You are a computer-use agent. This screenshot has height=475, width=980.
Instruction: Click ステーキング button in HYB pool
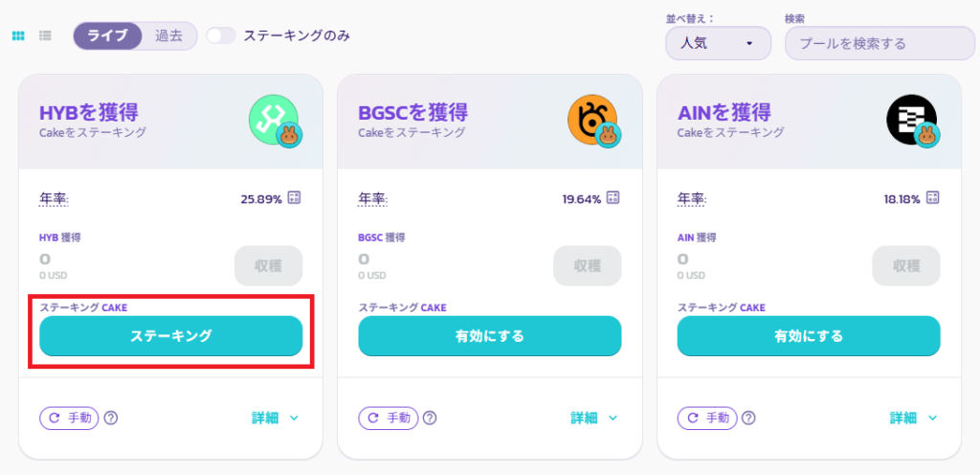tap(171, 335)
